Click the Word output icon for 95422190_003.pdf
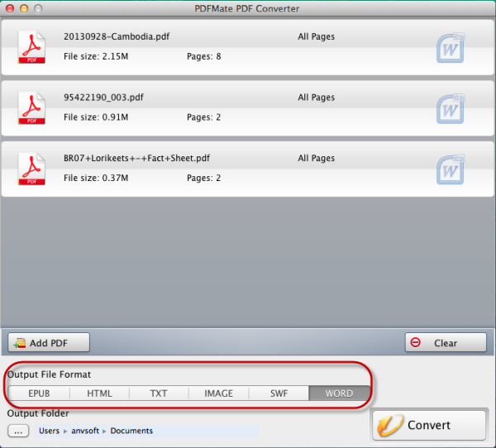 pyautogui.click(x=451, y=108)
